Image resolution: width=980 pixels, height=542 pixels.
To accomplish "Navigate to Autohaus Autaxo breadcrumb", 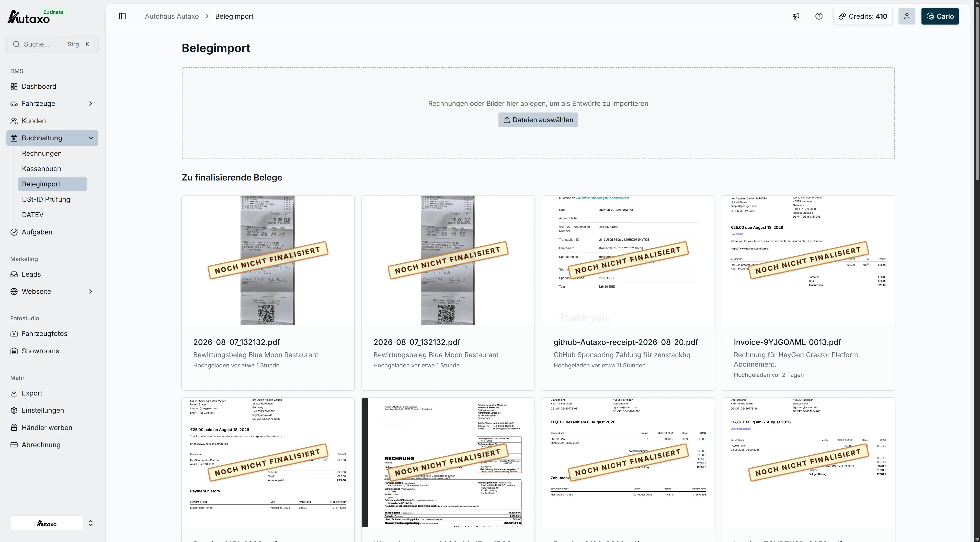I will (172, 16).
